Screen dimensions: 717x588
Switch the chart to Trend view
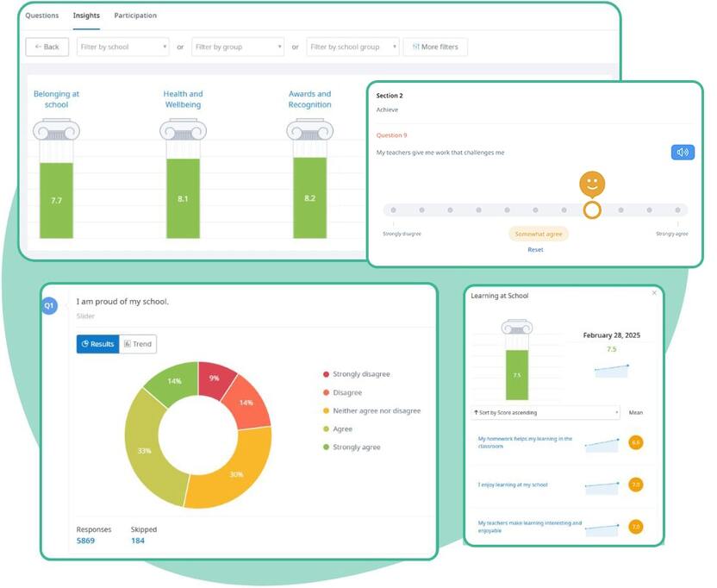pos(137,344)
